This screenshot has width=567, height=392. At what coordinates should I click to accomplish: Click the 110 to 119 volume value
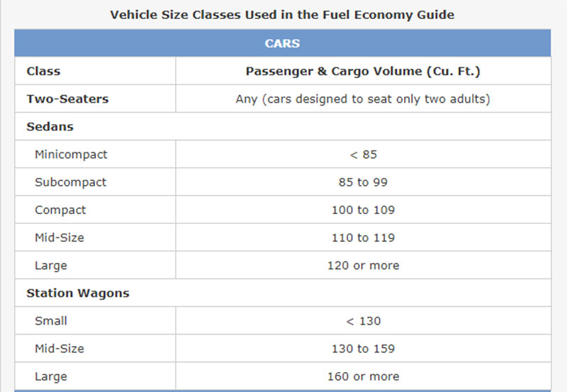click(x=363, y=237)
